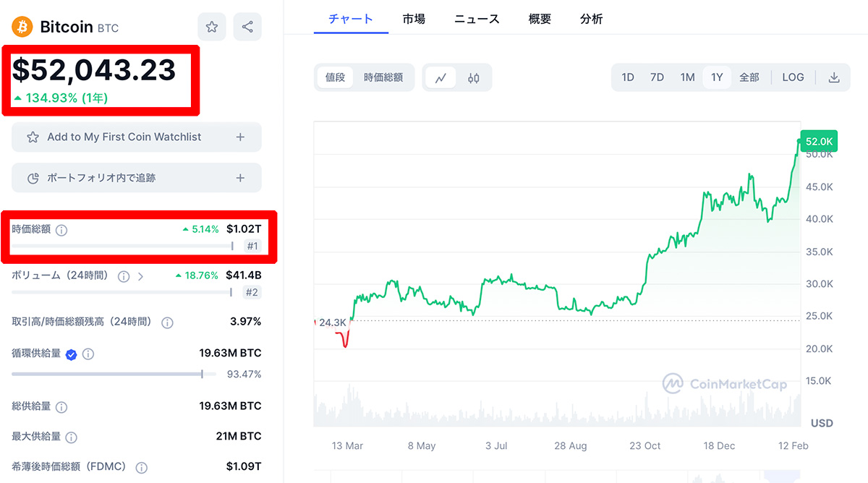Click Add to My First Coin Watchlist
Screen dimensions: 868x483
(137, 137)
